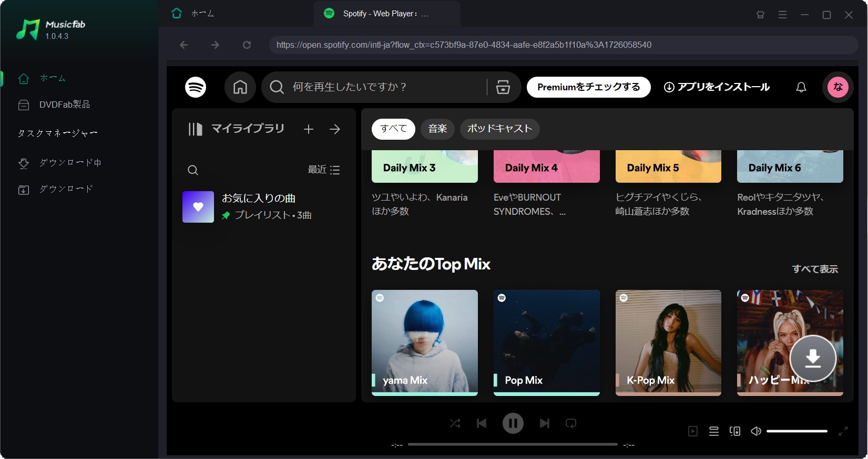
Task: Open ダウンロード in the sidebar
Action: click(x=55, y=189)
